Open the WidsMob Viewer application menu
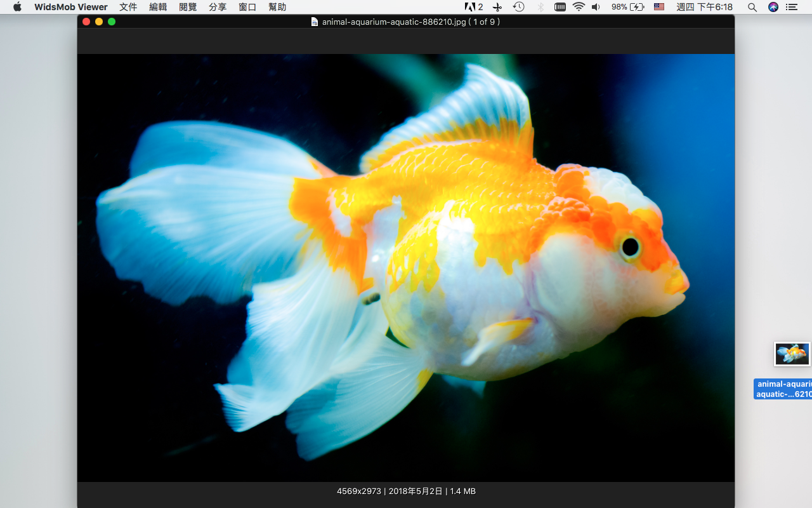Viewport: 812px width, 508px height. pos(71,7)
